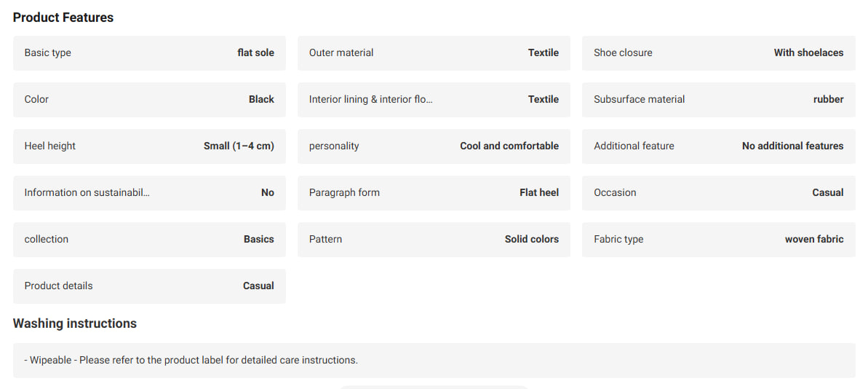Screen dimensions: 868x389
Task: Click the truncated Interior lining label
Action: coord(371,100)
